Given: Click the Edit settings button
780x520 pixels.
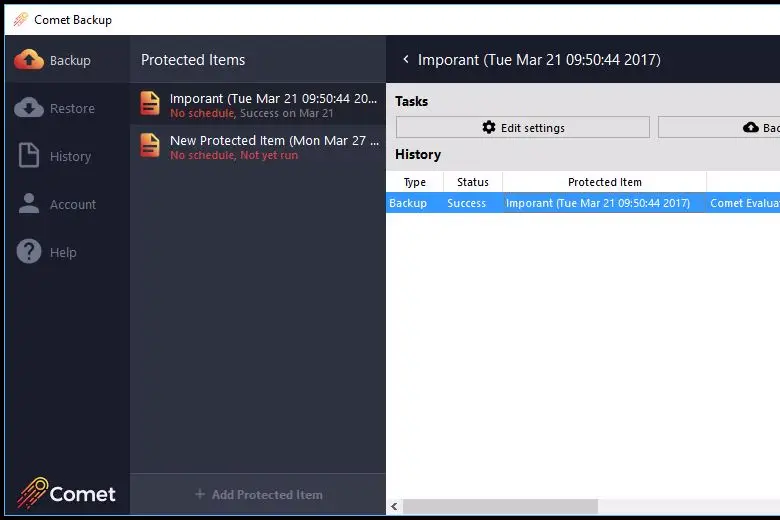Looking at the screenshot, I should pyautogui.click(x=523, y=127).
